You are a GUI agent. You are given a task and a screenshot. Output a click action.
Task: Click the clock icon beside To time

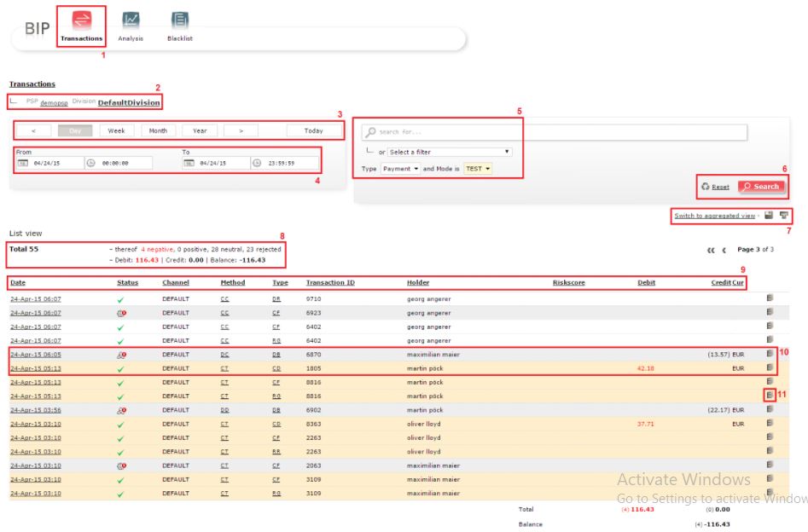click(257, 163)
